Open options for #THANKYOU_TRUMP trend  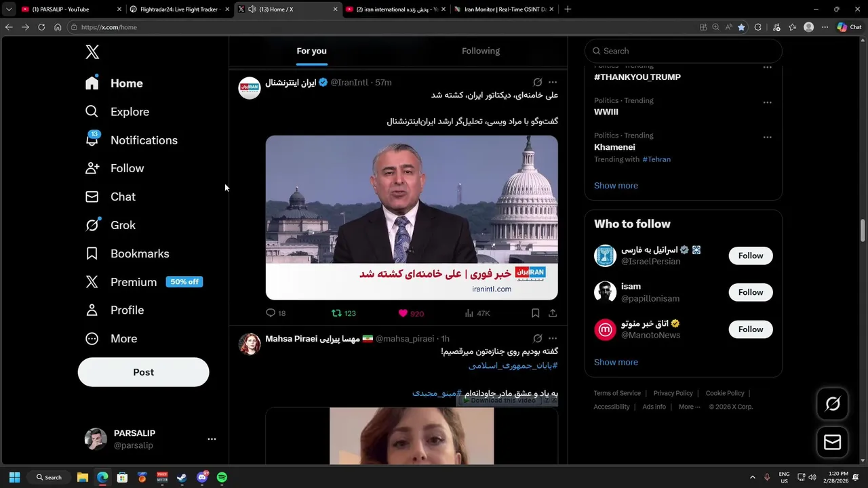(x=767, y=68)
